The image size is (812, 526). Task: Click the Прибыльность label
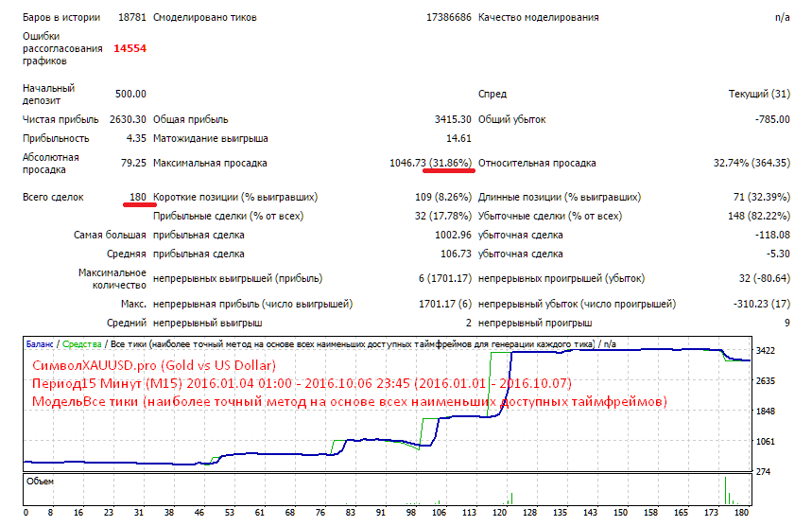(x=56, y=138)
